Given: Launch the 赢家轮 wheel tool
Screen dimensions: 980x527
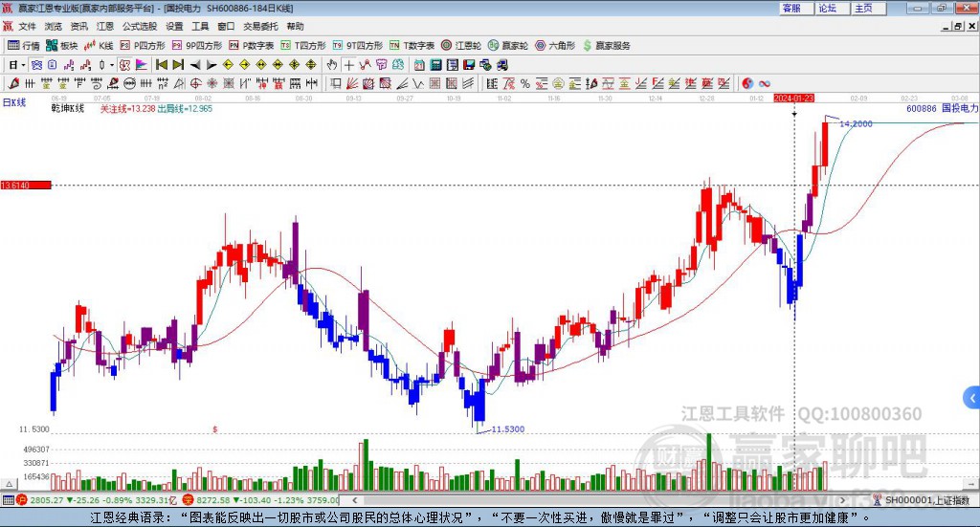Looking at the screenshot, I should 508,46.
